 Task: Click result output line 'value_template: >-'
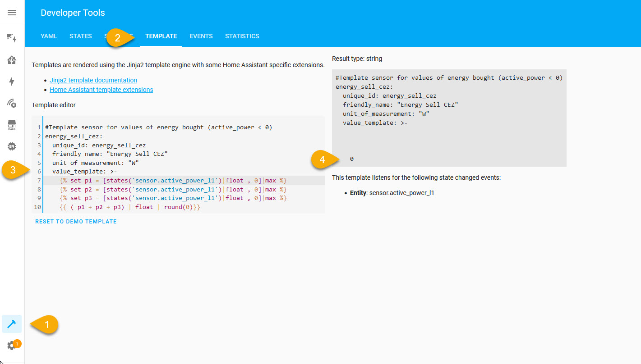375,123
